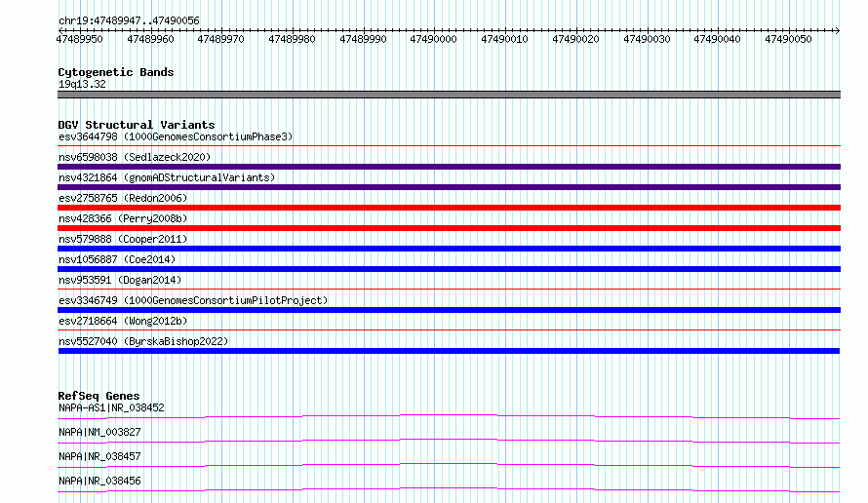Image resolution: width=868 pixels, height=503 pixels.
Task: Open the Cytogenetic Bands track title
Action: (116, 72)
